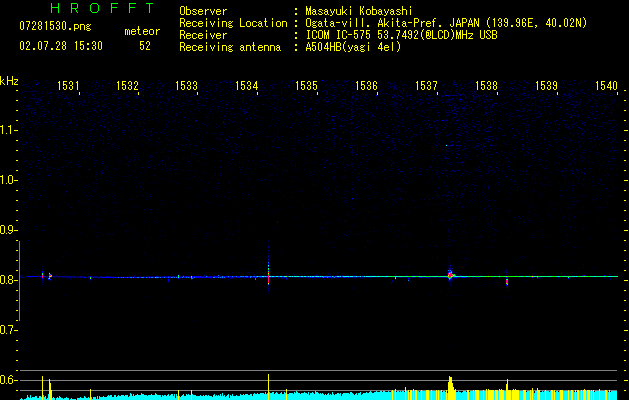Click the 1536 time axis marker
Screen dimensions: 629x400
point(367,86)
